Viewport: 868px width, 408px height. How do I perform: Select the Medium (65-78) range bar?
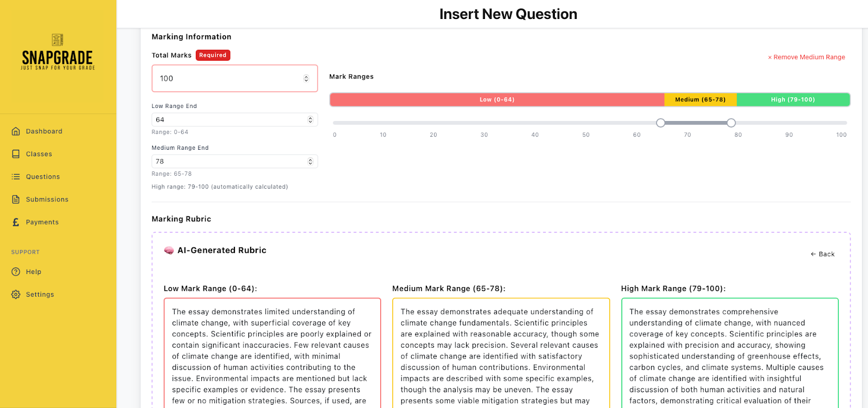[699, 99]
